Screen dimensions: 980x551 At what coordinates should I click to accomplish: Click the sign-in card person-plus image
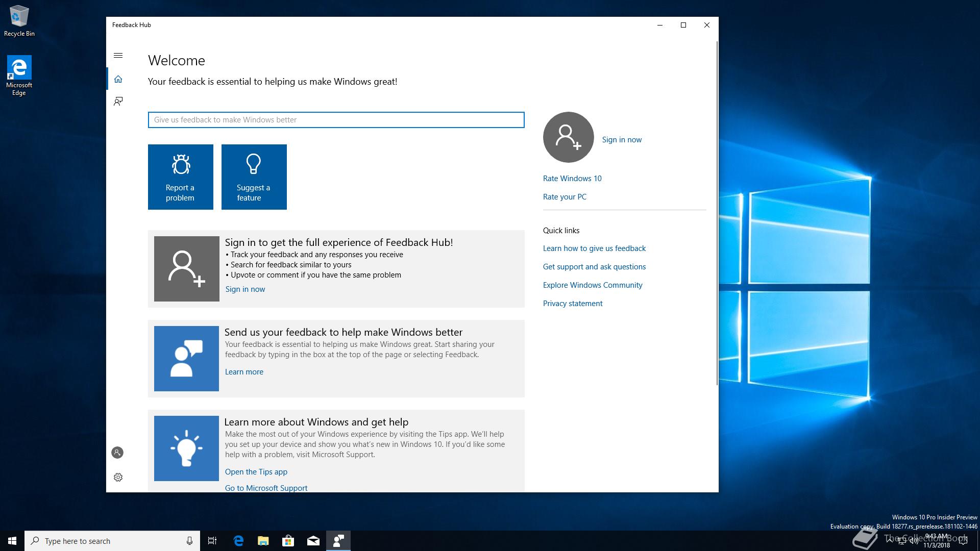pyautogui.click(x=187, y=269)
